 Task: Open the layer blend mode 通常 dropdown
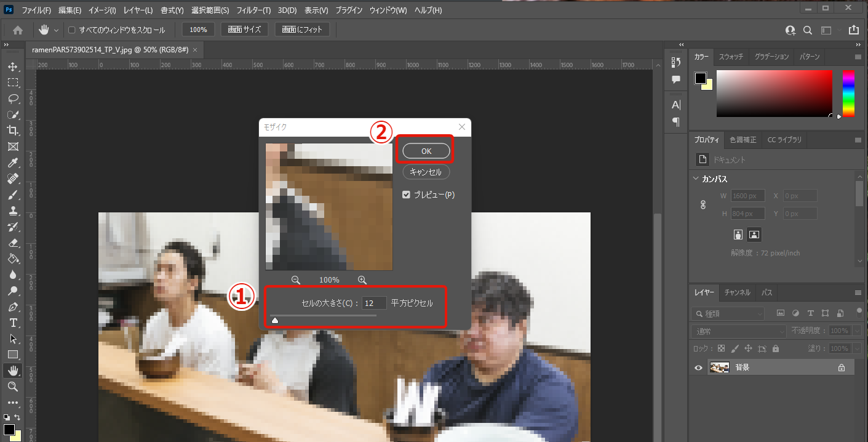coord(738,331)
